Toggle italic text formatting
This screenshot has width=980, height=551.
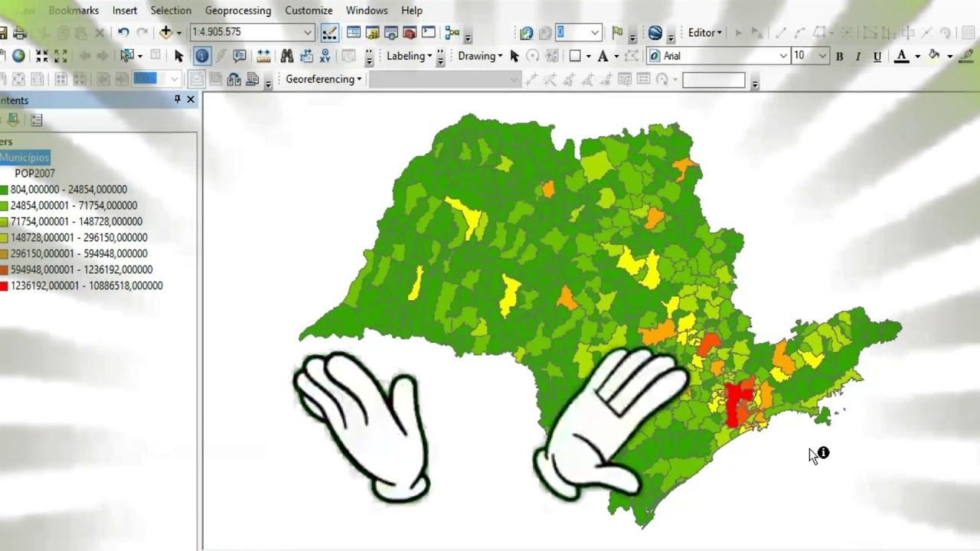[858, 56]
